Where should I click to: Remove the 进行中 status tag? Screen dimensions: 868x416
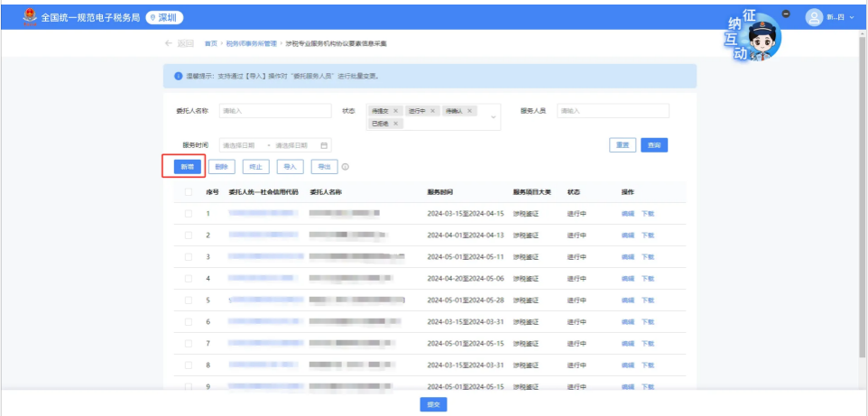coord(432,111)
